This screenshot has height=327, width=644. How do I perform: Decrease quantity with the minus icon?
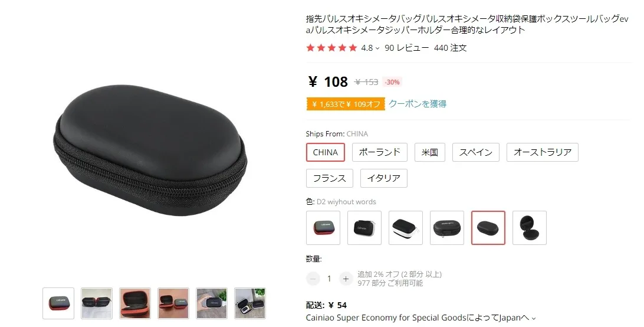(x=313, y=279)
